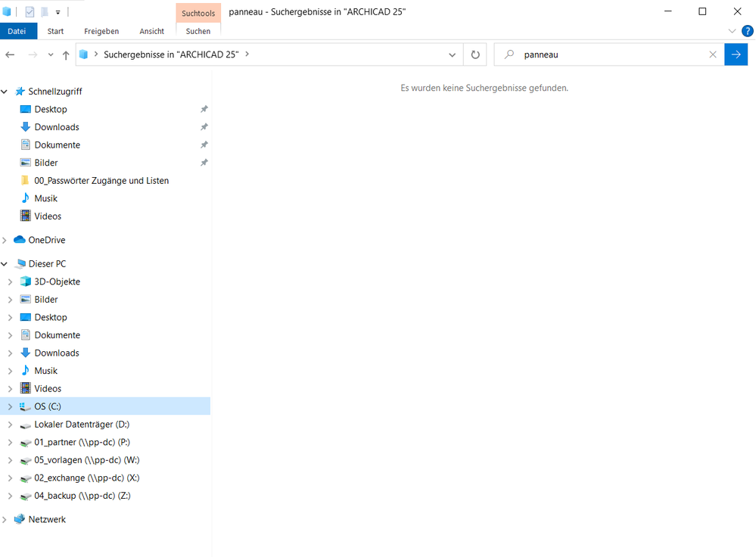This screenshot has width=756, height=557.
Task: Select 3D-Objekte under Dieser PC
Action: [x=57, y=282]
